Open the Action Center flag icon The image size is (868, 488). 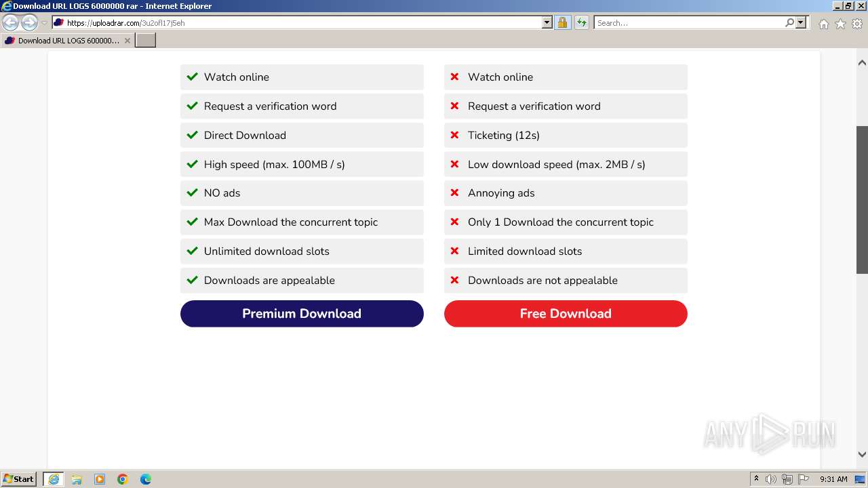[804, 479]
